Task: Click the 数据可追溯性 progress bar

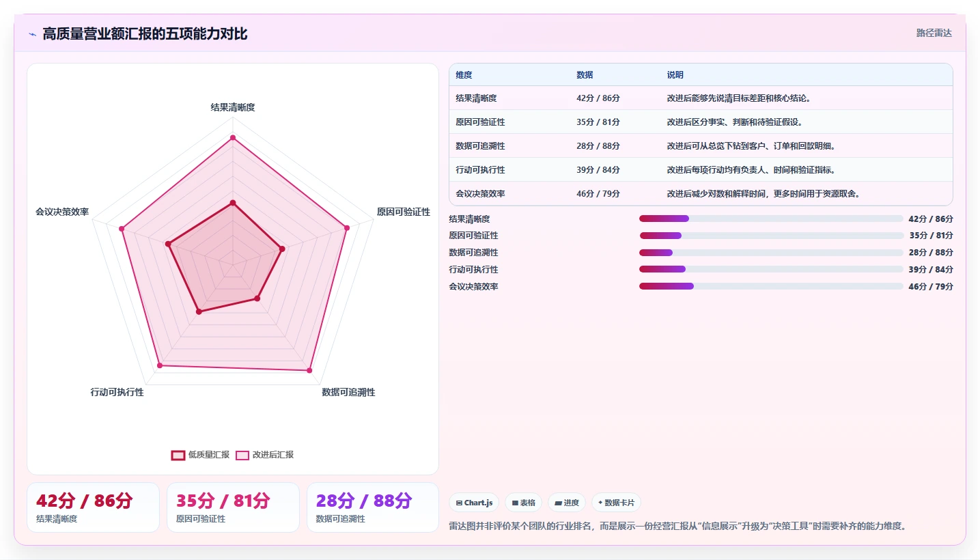Action: tap(771, 253)
